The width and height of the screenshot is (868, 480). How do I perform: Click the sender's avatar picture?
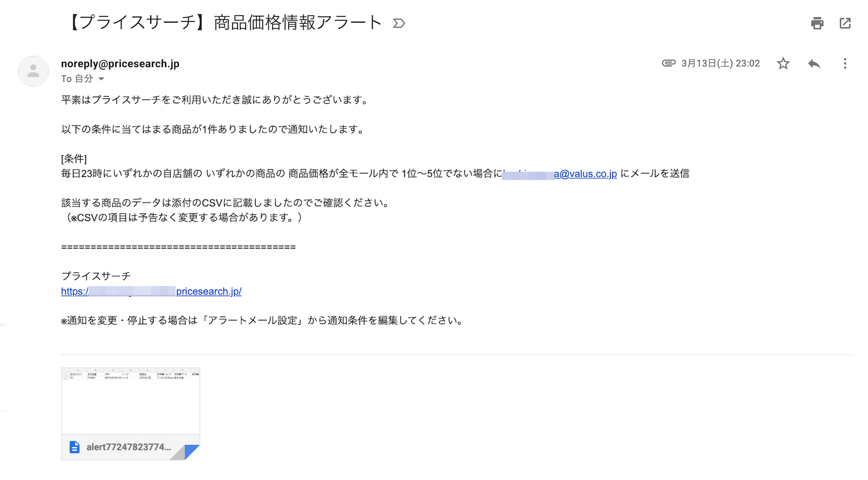[33, 71]
